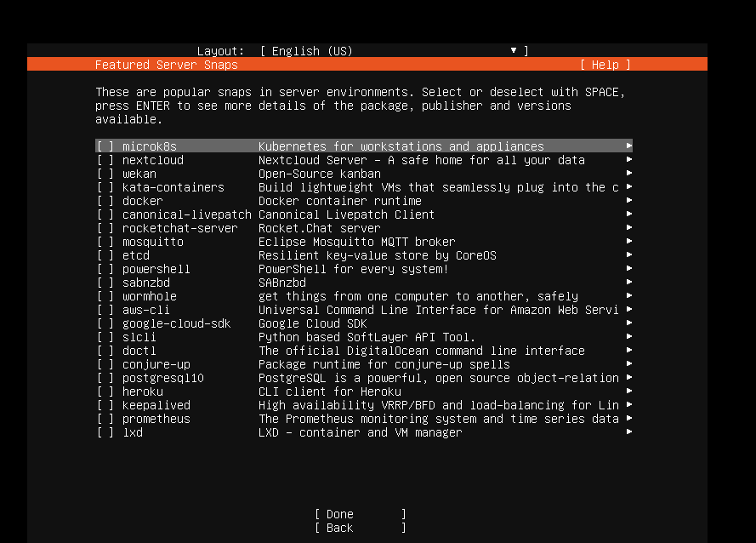
Task: Expand details arrow for docker row
Action: pyautogui.click(x=628, y=200)
